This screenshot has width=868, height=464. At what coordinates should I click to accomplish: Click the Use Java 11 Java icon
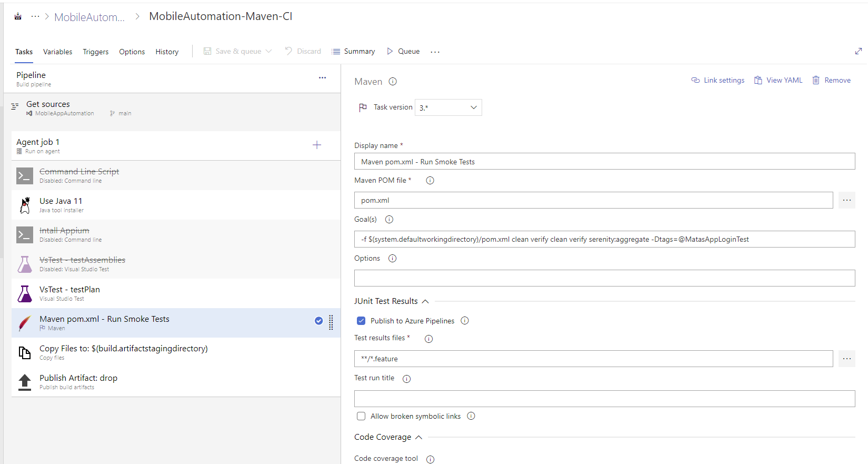tap(25, 205)
